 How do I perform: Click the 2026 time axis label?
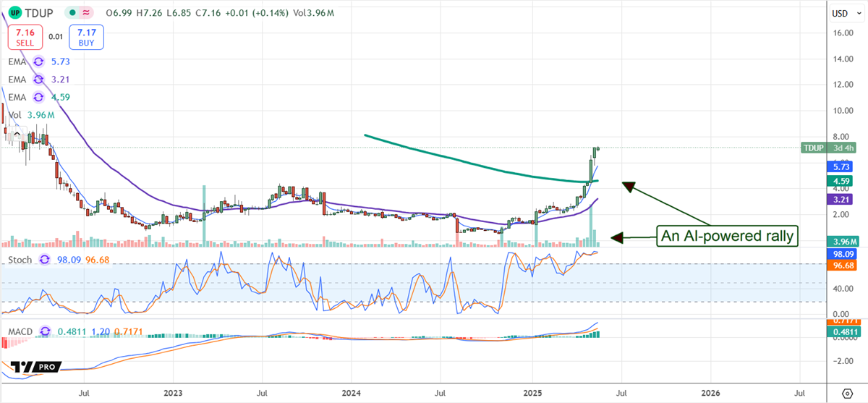pos(711,393)
